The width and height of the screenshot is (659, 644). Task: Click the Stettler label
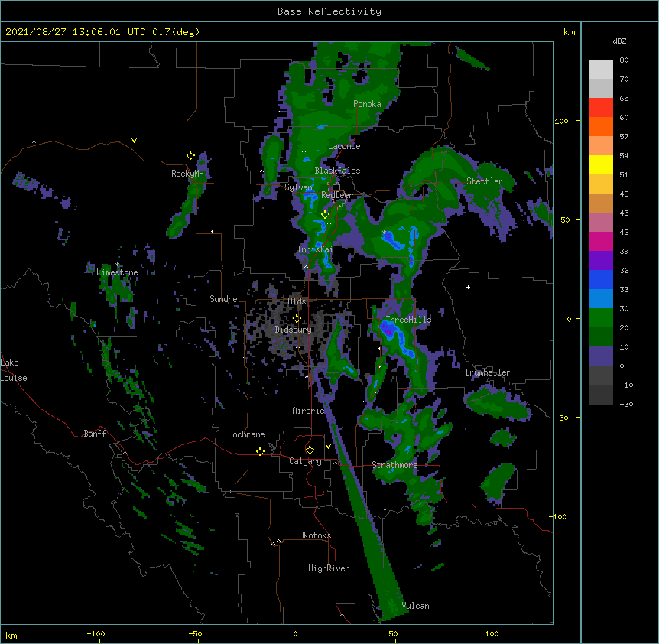(485, 181)
